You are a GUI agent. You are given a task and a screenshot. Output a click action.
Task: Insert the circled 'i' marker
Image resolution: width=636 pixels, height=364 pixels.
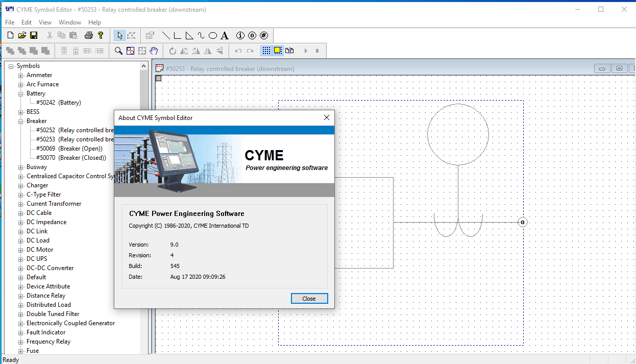tap(240, 35)
